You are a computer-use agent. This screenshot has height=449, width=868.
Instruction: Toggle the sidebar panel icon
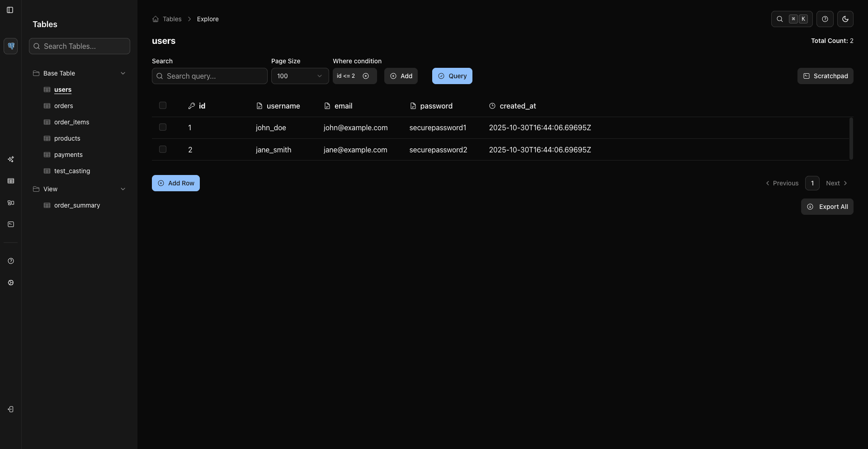coord(10,10)
